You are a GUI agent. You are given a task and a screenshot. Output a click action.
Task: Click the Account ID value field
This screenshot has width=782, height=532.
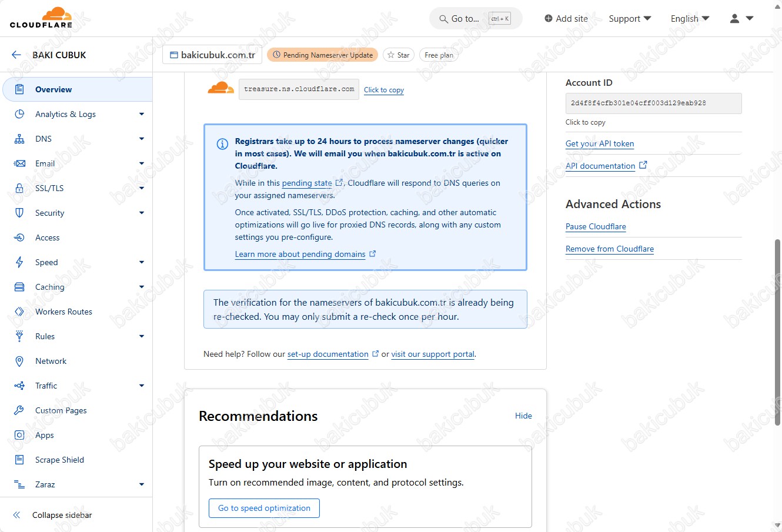(654, 103)
